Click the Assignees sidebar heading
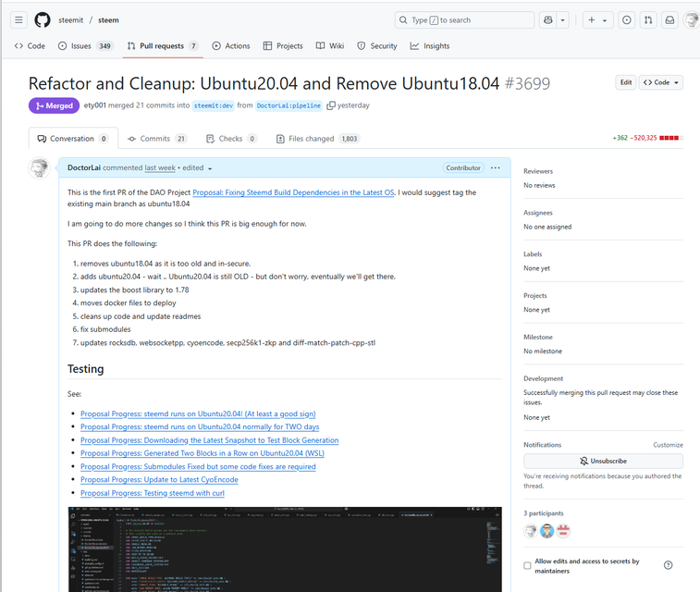The height and width of the screenshot is (592, 700). 538,213
